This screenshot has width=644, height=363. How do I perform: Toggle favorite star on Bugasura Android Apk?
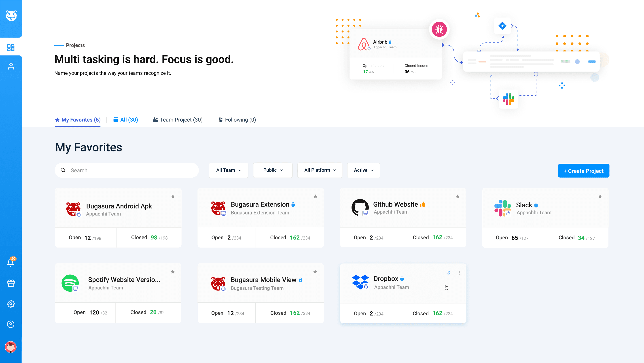(x=173, y=197)
